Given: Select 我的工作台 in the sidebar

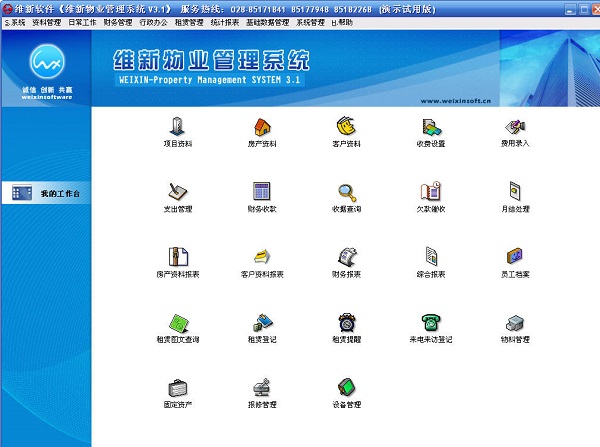Looking at the screenshot, I should (x=46, y=193).
